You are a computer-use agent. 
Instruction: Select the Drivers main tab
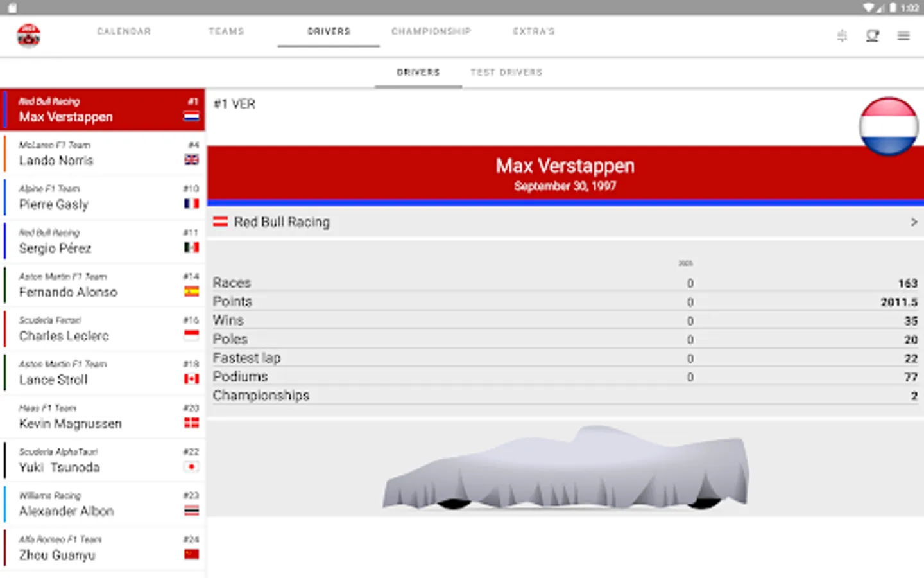(x=329, y=31)
